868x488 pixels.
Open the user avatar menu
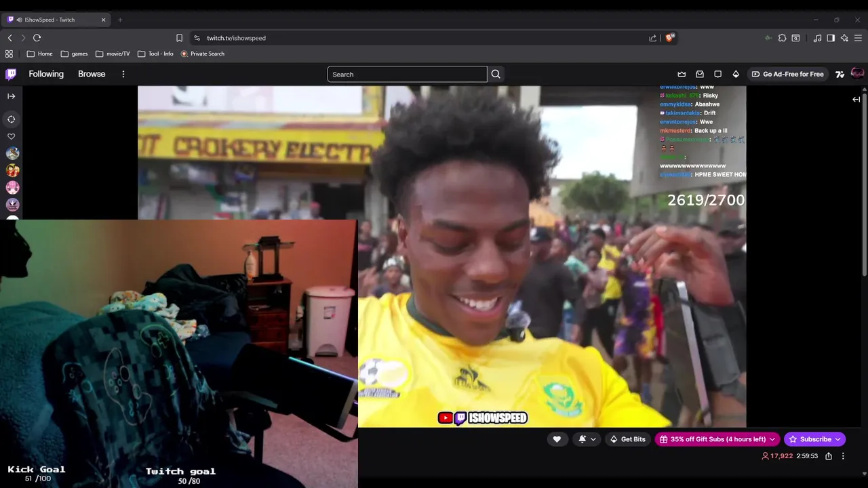point(857,73)
